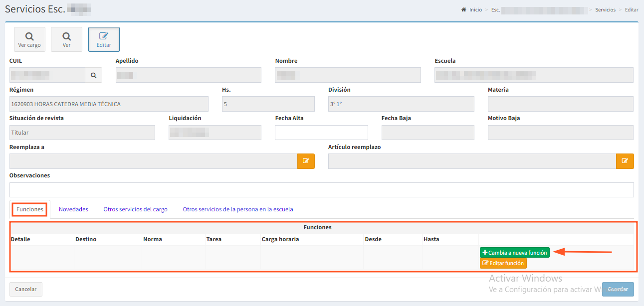
Task: Click the Destino column header
Action: [86, 239]
